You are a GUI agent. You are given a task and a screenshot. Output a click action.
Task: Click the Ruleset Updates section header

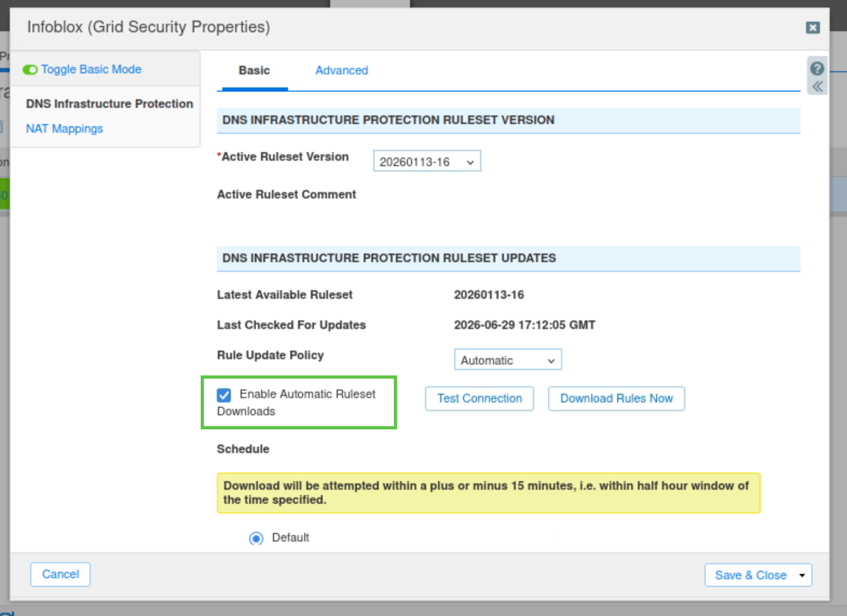(x=508, y=258)
